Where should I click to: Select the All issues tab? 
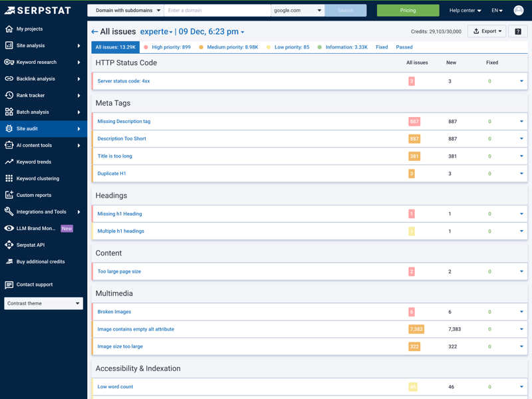pyautogui.click(x=116, y=47)
